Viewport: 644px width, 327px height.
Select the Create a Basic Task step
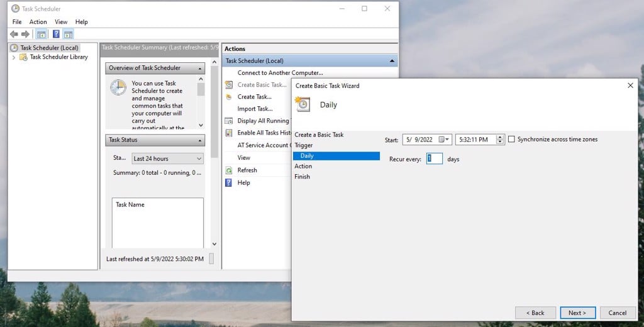[319, 135]
